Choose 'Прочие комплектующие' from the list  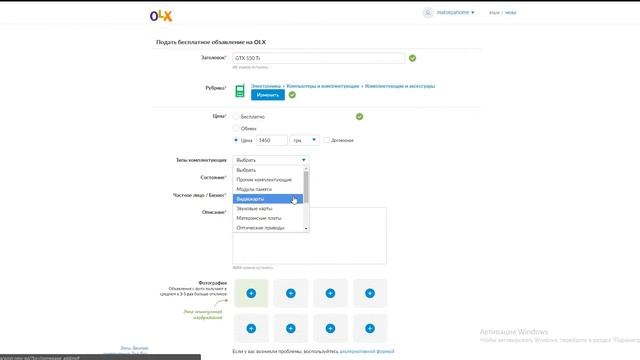tap(268, 180)
